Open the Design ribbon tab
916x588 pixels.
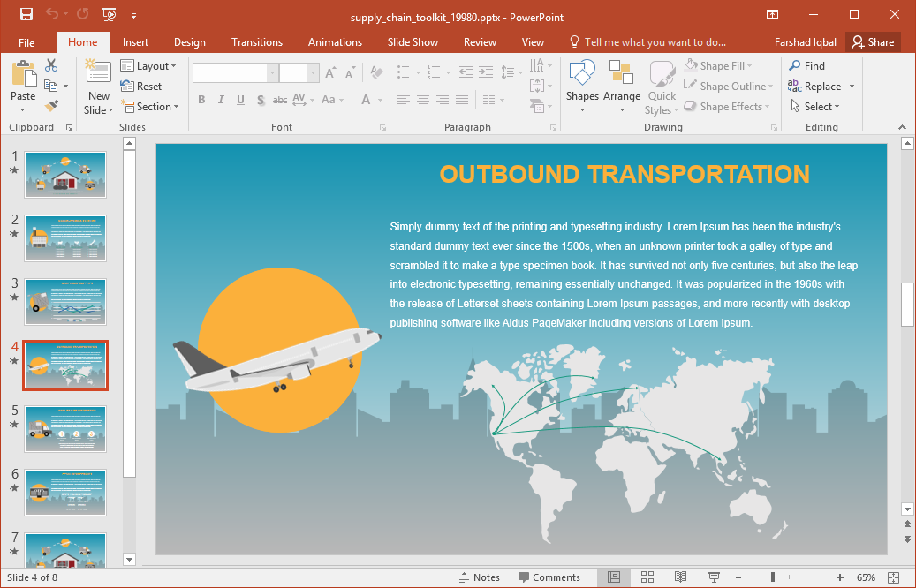click(189, 42)
